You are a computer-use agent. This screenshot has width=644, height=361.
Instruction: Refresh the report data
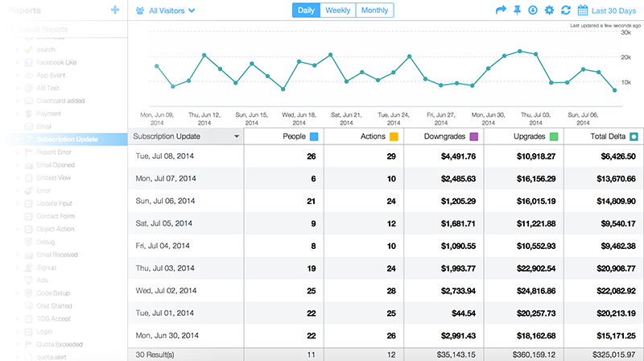pyautogui.click(x=566, y=10)
